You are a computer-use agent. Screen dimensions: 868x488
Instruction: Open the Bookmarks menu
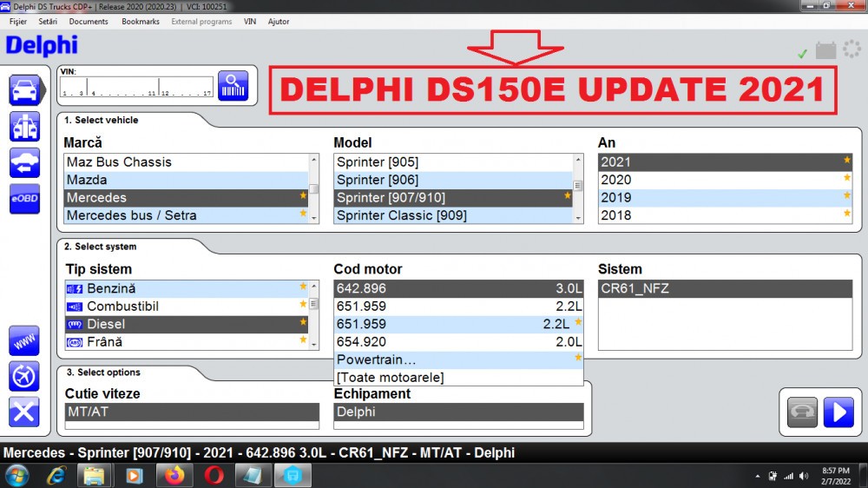[141, 22]
